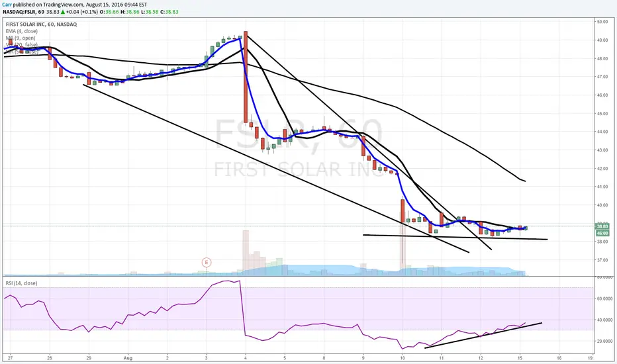The image size is (617, 364).
Task: Click the '43.00' price axis label
Action: click(602, 150)
